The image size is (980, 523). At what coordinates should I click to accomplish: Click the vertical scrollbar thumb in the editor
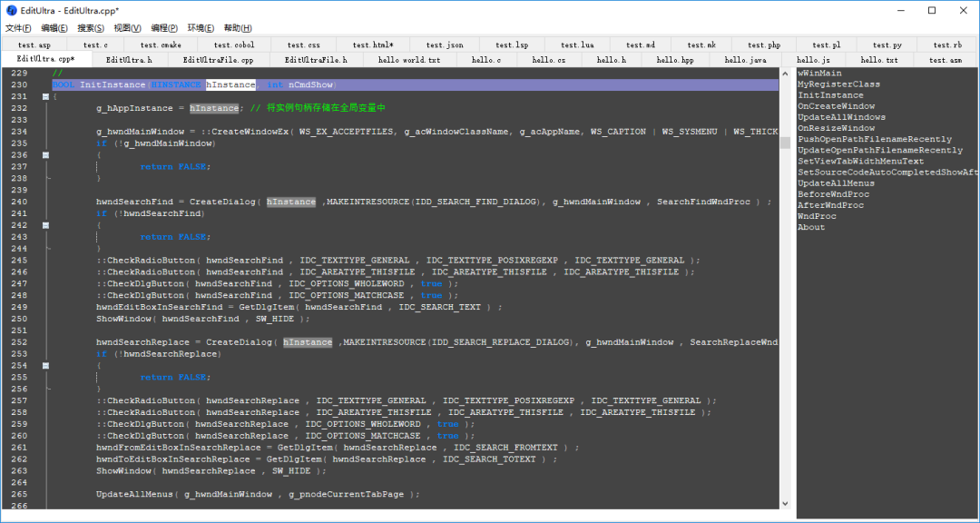(786, 142)
